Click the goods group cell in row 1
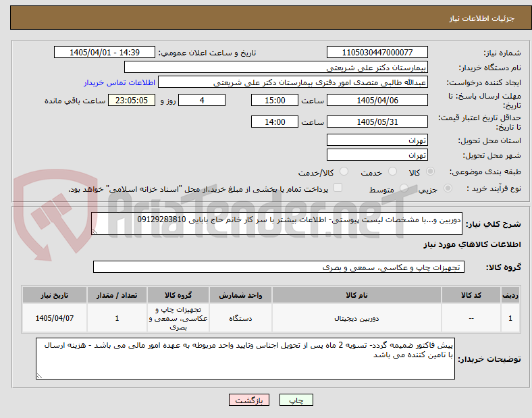The height and width of the screenshot is (418, 532). pos(178,318)
